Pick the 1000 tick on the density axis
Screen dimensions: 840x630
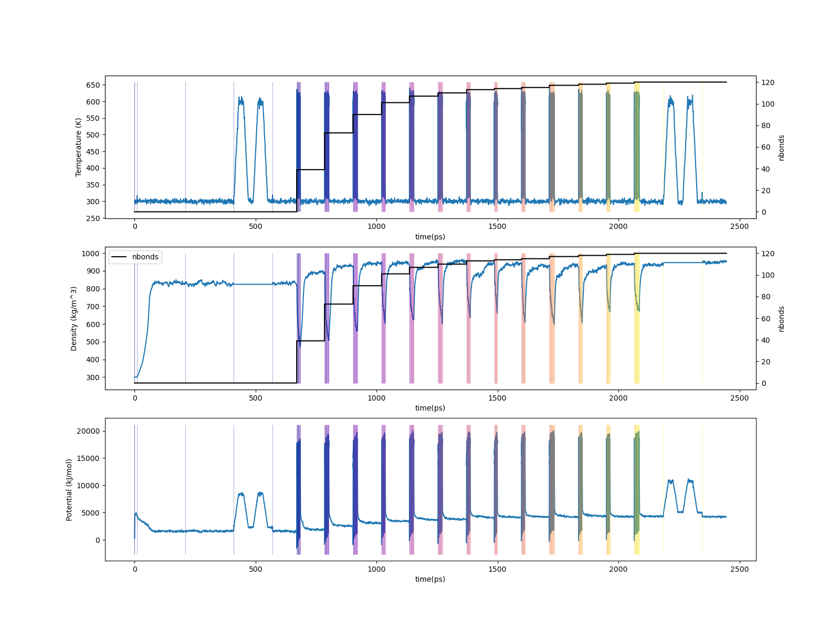coord(91,254)
